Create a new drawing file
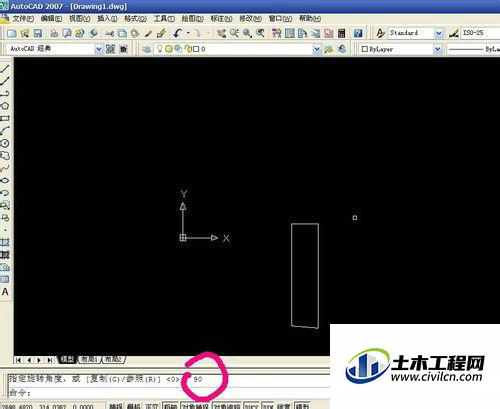 pyautogui.click(x=12, y=33)
